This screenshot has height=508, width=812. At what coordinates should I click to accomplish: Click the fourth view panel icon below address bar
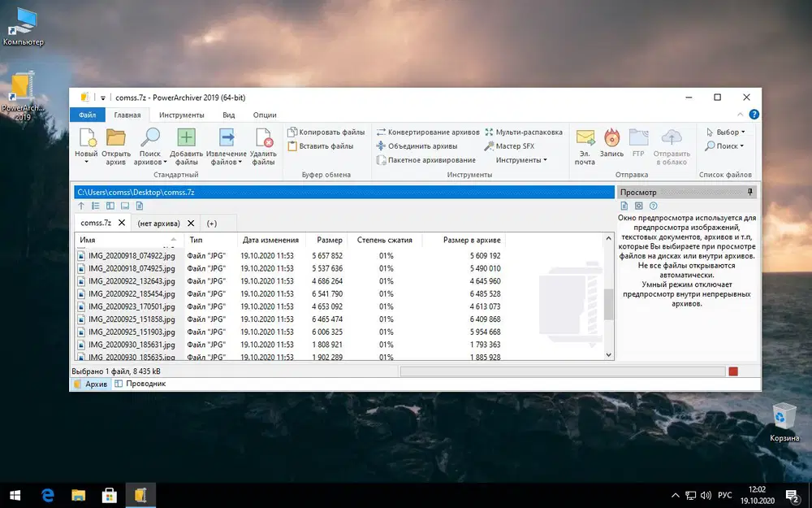[125, 206]
